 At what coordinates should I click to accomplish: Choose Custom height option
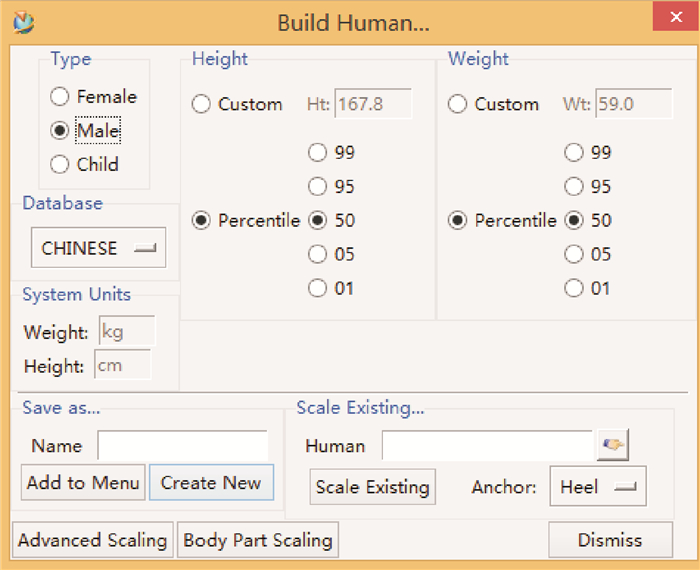point(201,104)
